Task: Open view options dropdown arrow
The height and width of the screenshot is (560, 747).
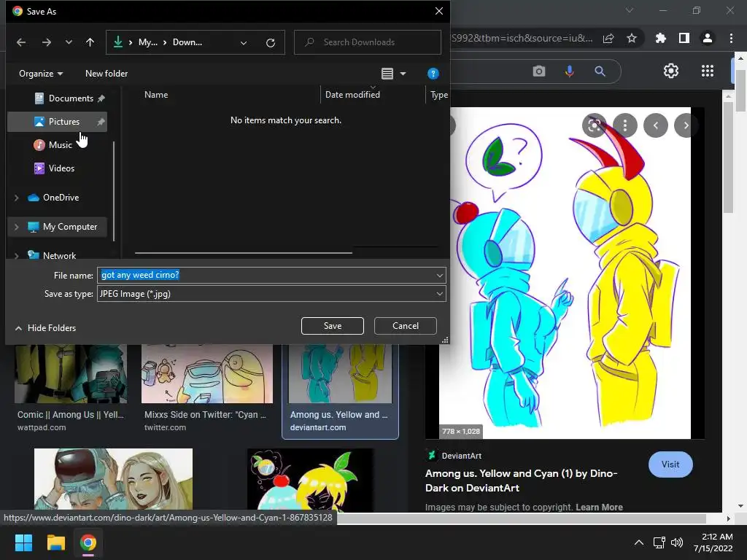Action: [403, 74]
